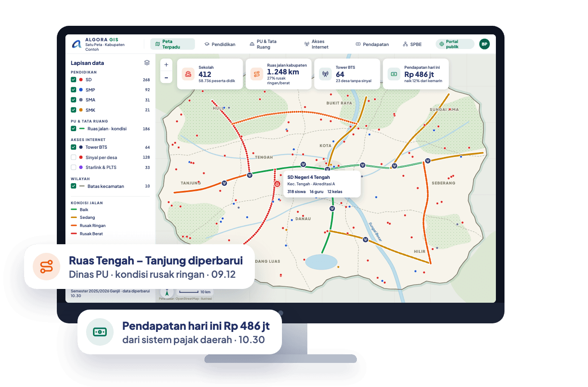
Task: Click '23 desa tanpa sinyal' text
Action: pos(353,81)
